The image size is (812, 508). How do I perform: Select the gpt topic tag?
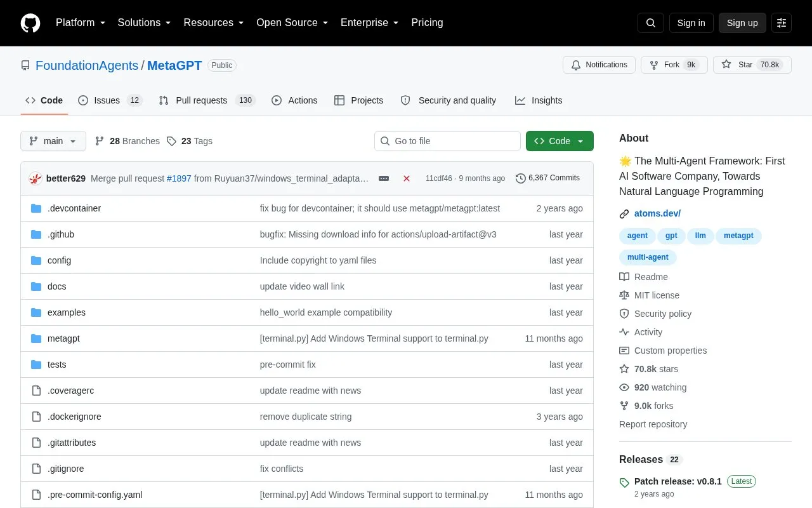tap(671, 236)
